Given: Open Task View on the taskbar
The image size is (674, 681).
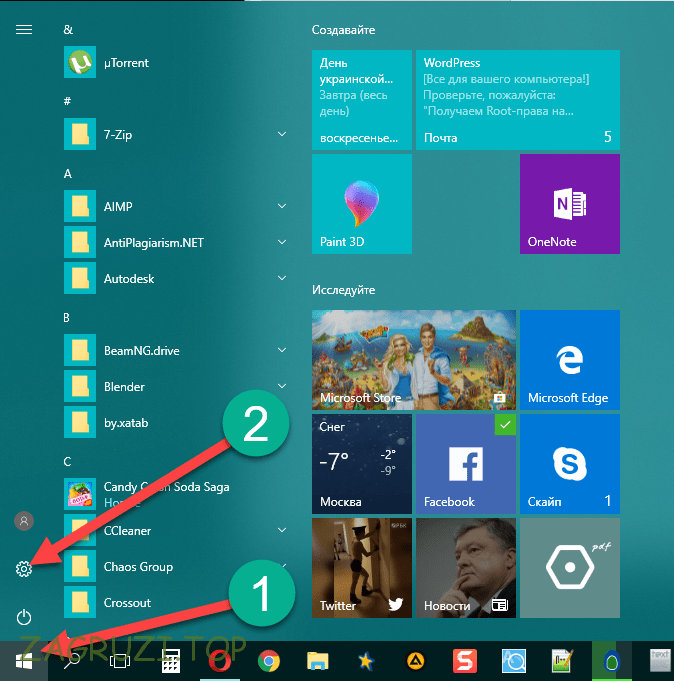Looking at the screenshot, I should pyautogui.click(x=119, y=661).
